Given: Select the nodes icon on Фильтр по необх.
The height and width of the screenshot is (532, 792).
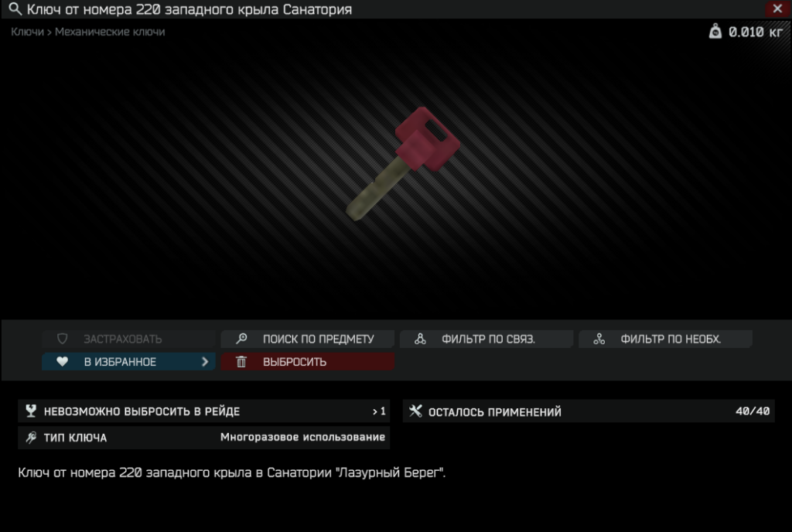Looking at the screenshot, I should [599, 339].
